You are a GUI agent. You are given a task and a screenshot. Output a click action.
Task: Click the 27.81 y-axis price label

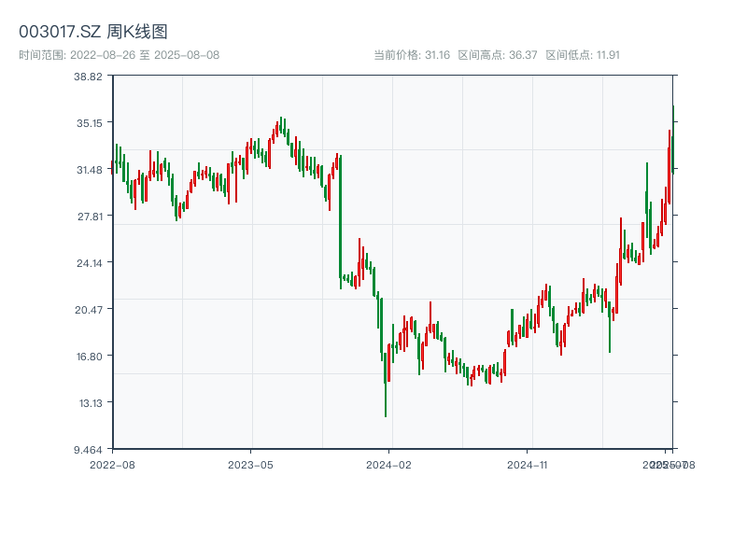(x=88, y=217)
